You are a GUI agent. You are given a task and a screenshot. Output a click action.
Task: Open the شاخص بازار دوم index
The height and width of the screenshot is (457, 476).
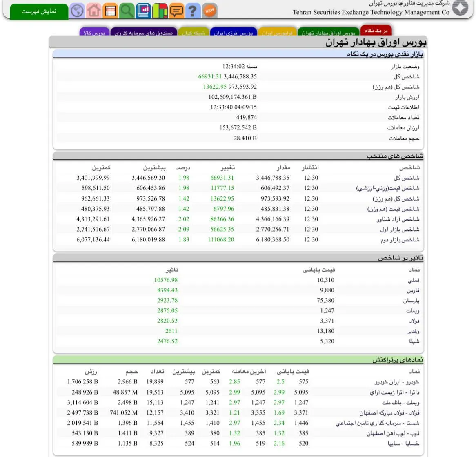pos(400,240)
